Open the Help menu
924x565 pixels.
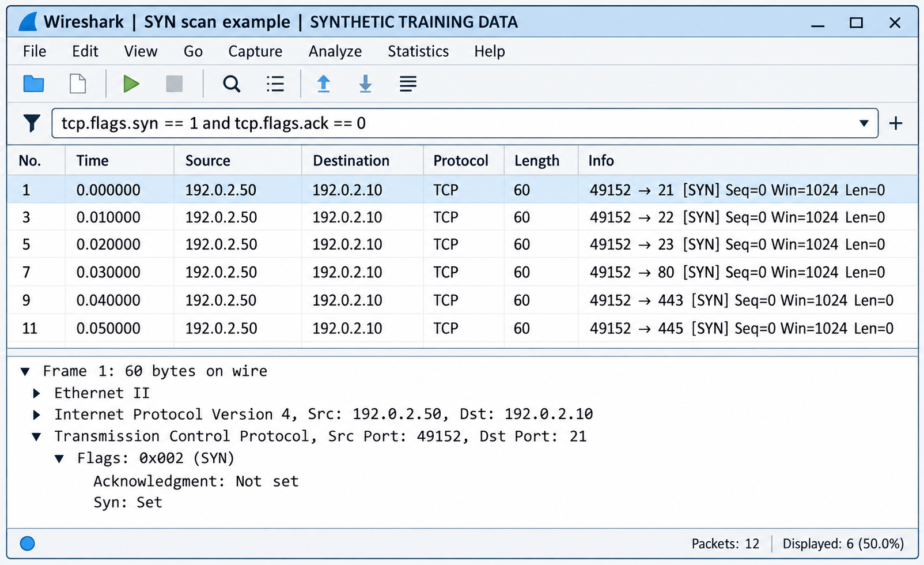490,51
